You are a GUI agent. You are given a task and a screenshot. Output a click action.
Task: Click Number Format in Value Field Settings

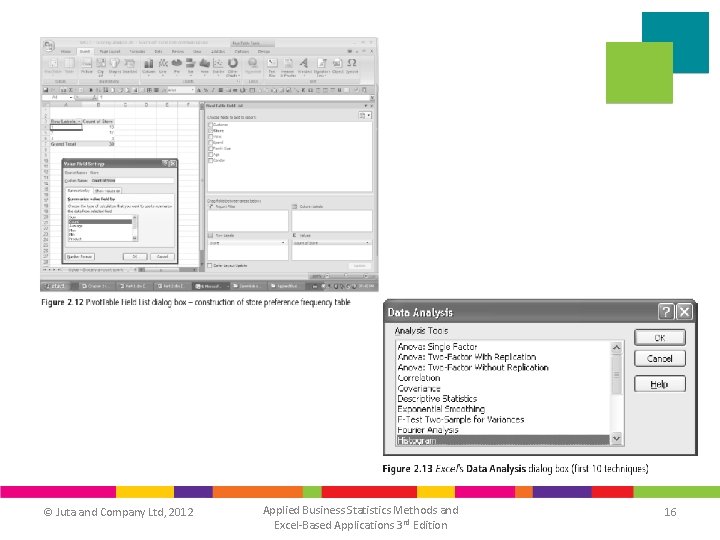[x=80, y=257]
